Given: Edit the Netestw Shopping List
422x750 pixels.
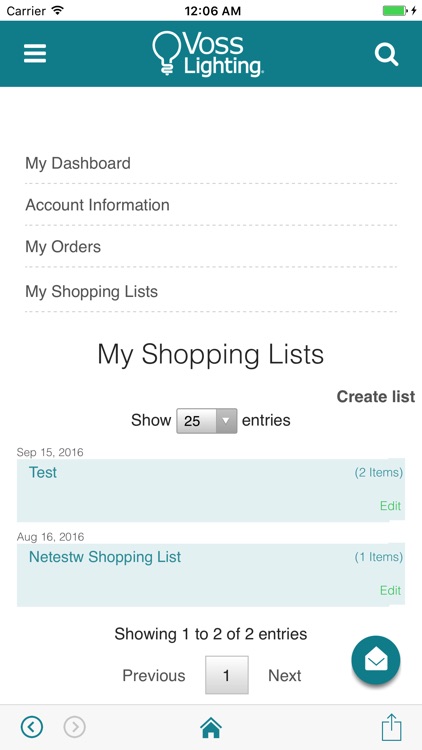Looking at the screenshot, I should click(390, 590).
